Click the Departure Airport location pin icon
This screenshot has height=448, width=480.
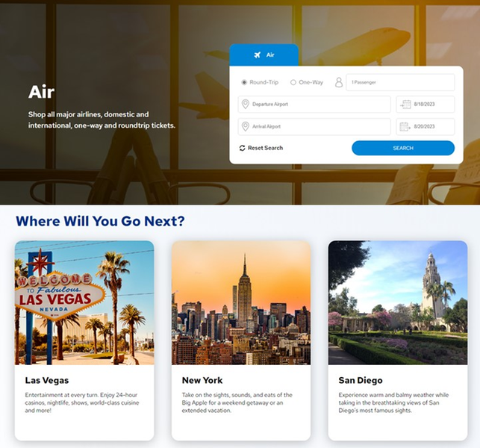coord(246,105)
